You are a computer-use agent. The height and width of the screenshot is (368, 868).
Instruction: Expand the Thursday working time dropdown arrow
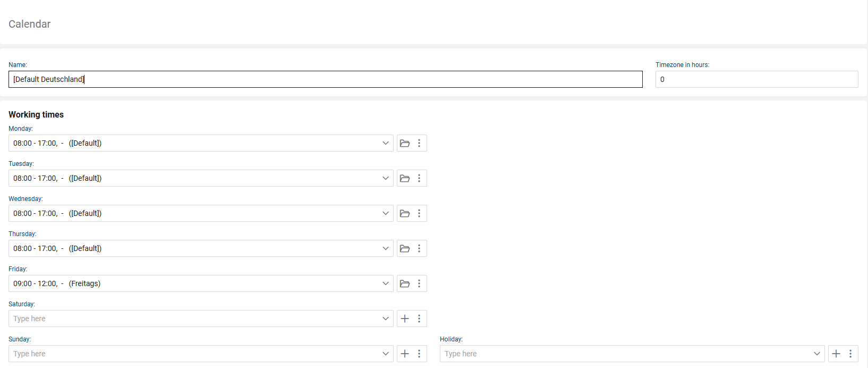[386, 248]
